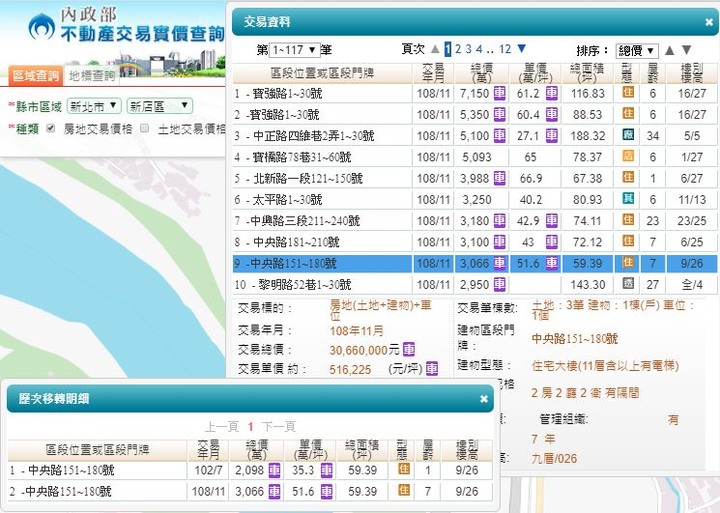Click car icon beside 5,100 total price
Viewport: 720px width, 513px height.
(x=500, y=135)
